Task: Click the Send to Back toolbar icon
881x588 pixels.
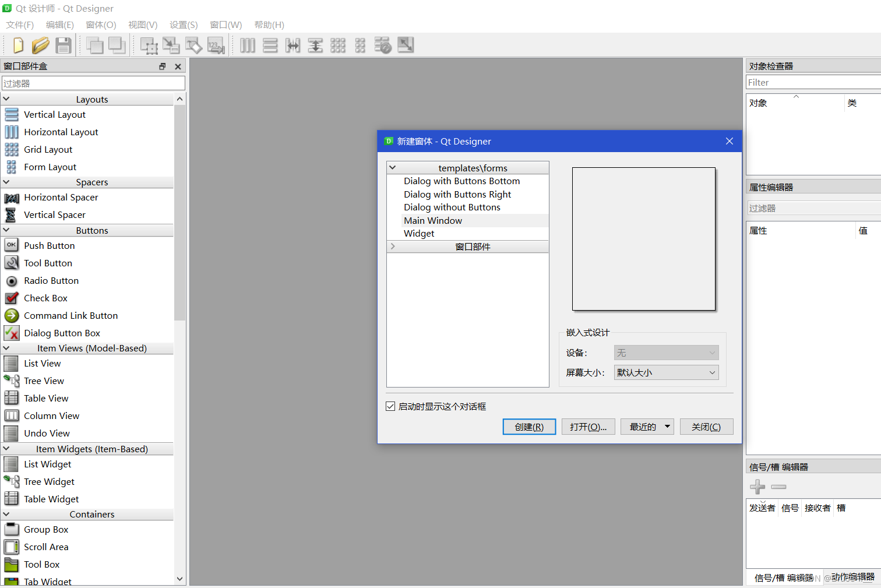Action: coord(94,45)
